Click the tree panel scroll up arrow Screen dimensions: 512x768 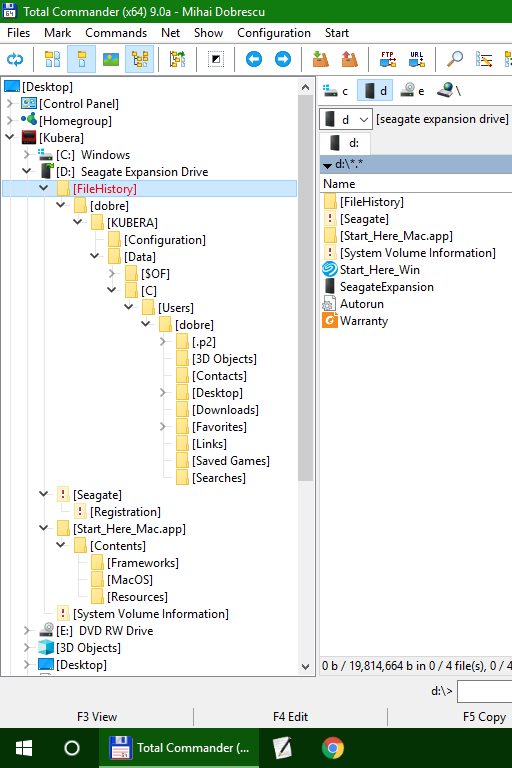click(x=305, y=88)
